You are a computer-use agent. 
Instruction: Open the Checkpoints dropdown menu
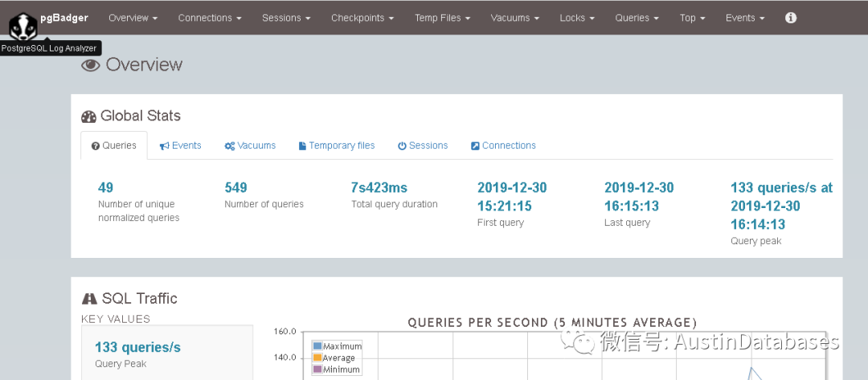[x=362, y=18]
